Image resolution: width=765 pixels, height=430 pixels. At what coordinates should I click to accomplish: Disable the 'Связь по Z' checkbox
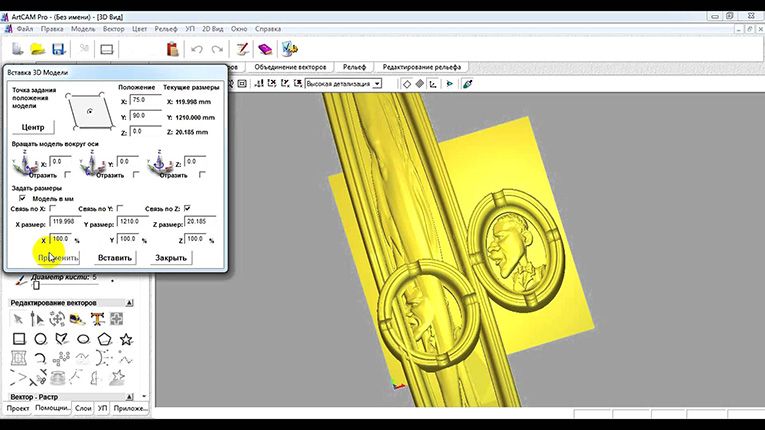click(187, 208)
